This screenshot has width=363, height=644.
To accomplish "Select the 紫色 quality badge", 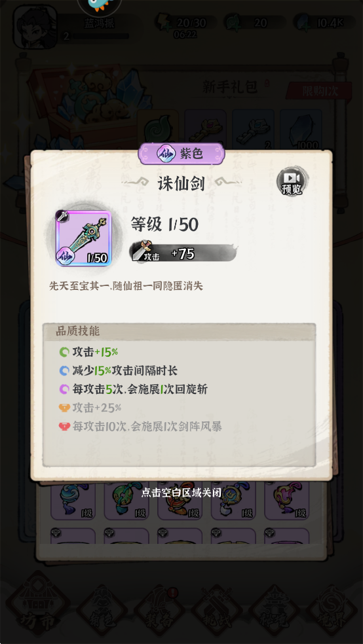I will (181, 154).
